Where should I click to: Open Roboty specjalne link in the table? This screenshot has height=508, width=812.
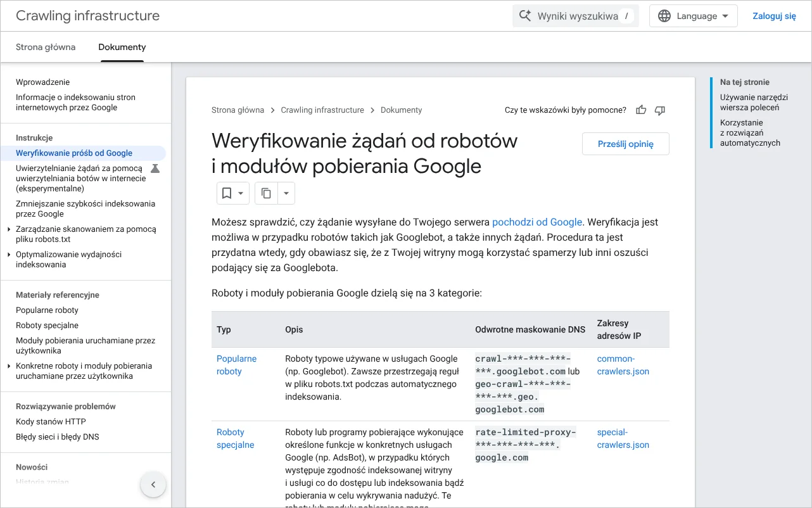pyautogui.click(x=236, y=439)
